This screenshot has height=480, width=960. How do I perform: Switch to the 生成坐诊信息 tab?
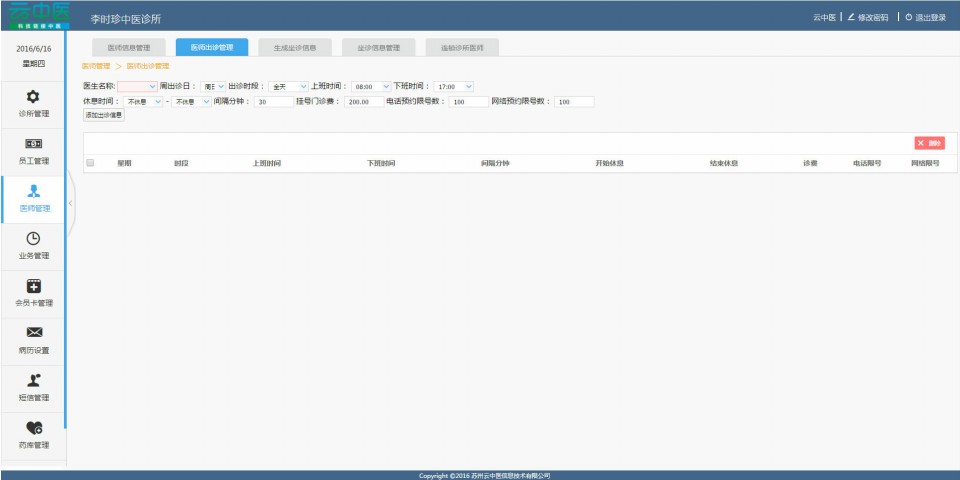(295, 47)
